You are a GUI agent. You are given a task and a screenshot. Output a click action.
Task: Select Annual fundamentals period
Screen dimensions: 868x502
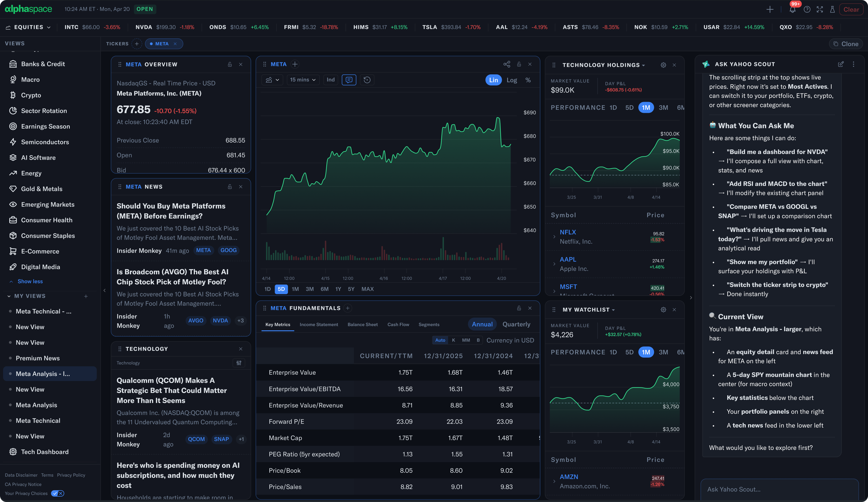(x=482, y=324)
